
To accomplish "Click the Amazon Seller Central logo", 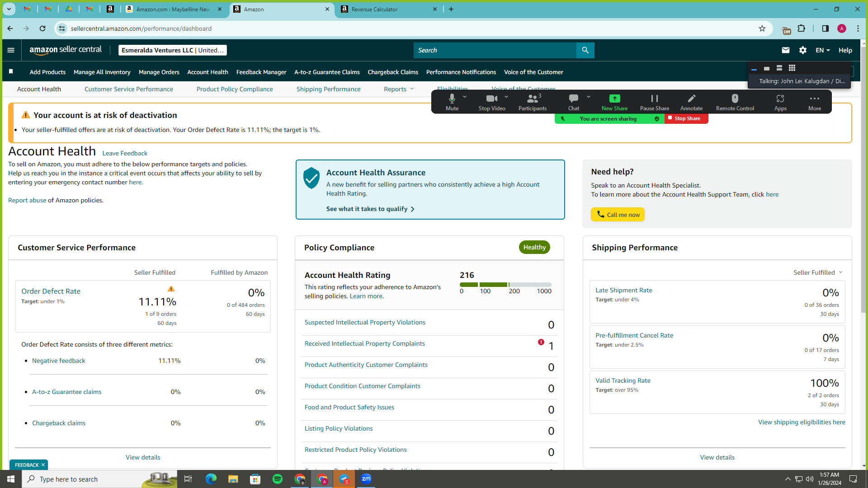I will point(66,50).
